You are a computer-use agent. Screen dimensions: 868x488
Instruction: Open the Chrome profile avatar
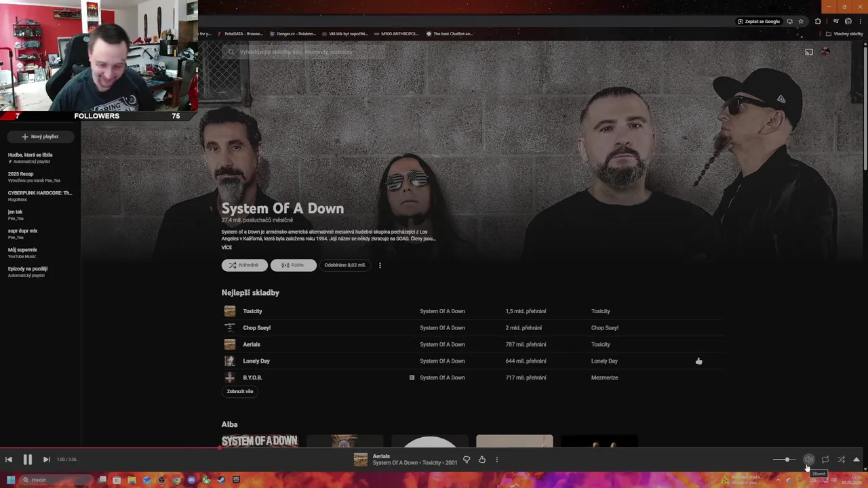tap(848, 22)
